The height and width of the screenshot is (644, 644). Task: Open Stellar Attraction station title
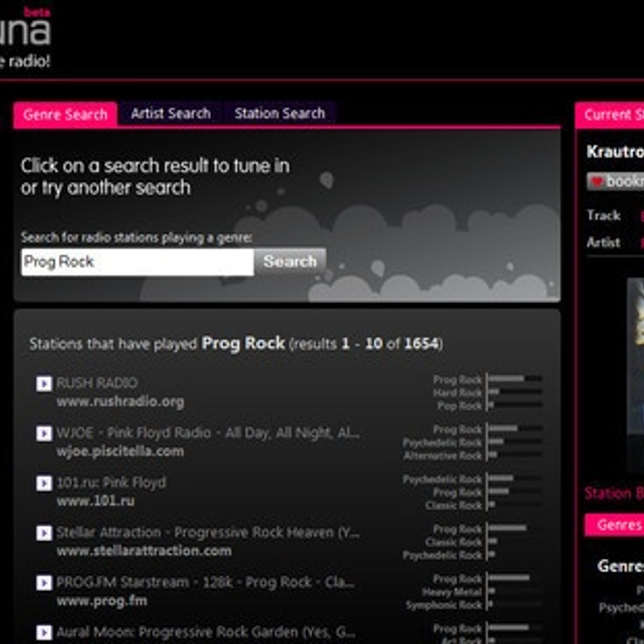pyautogui.click(x=208, y=533)
